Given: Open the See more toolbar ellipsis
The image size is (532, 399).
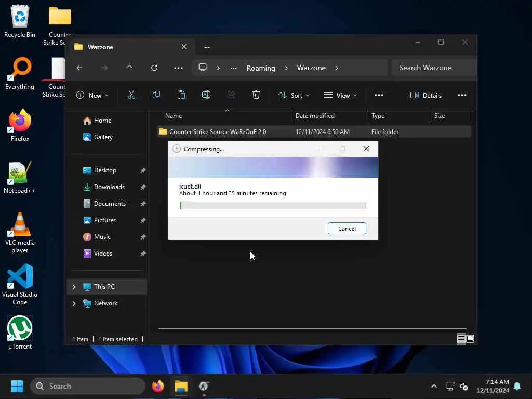Looking at the screenshot, I should (379, 95).
